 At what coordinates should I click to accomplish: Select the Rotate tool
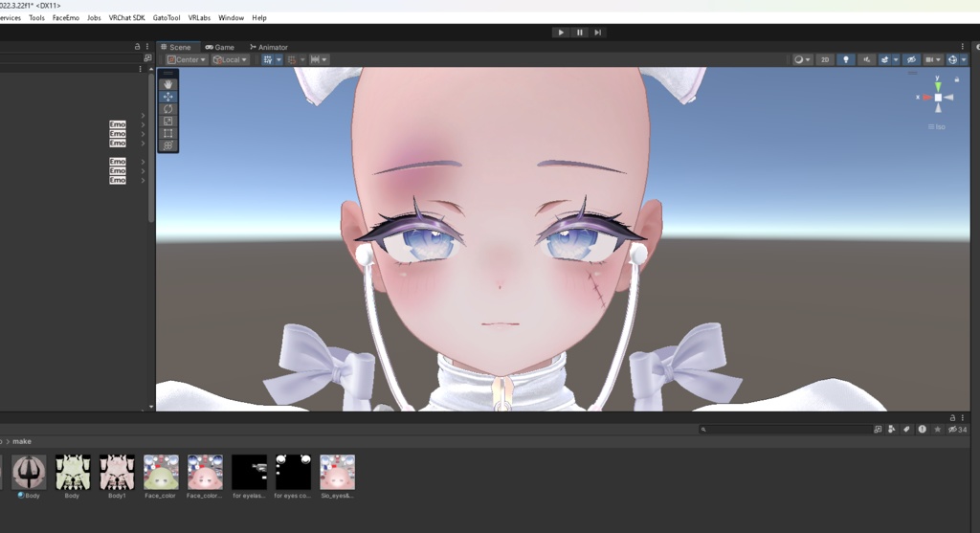(x=167, y=109)
